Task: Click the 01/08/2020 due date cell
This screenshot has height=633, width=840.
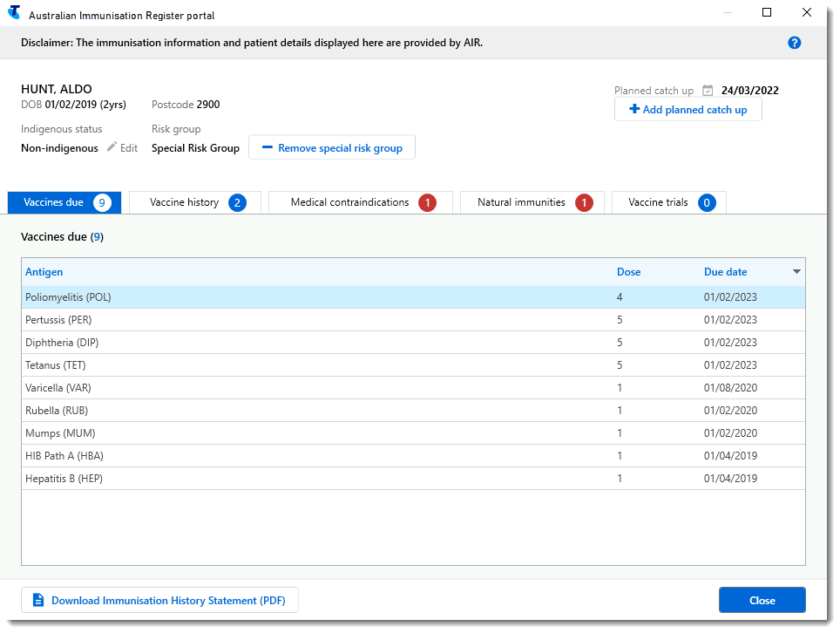Action: pos(730,387)
